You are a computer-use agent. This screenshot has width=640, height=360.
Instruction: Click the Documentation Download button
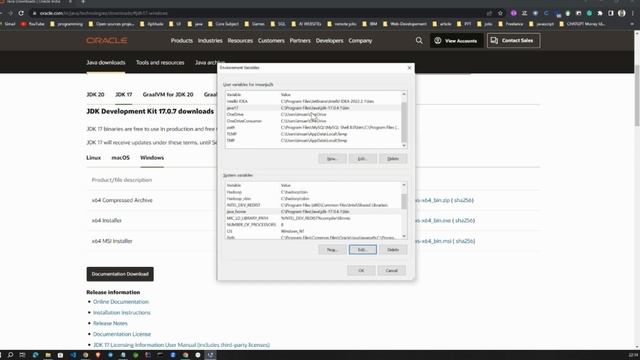coord(120,274)
